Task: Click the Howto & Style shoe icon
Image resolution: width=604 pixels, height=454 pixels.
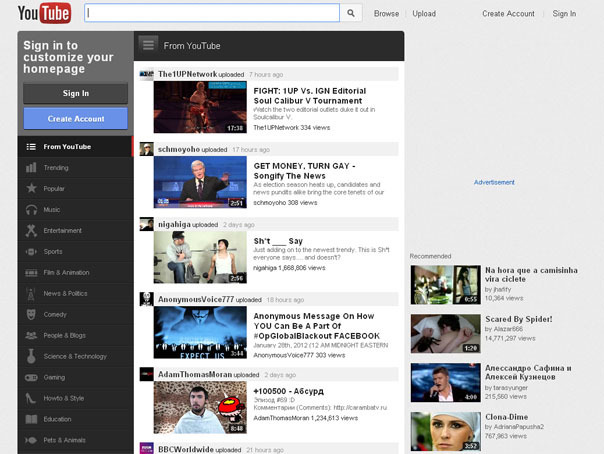Action: tap(31, 398)
